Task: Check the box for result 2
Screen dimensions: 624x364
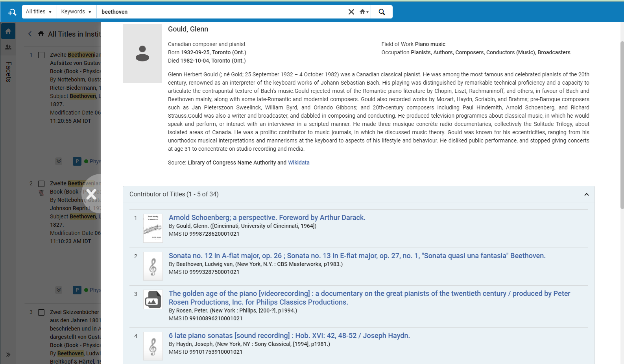Action: tap(41, 184)
